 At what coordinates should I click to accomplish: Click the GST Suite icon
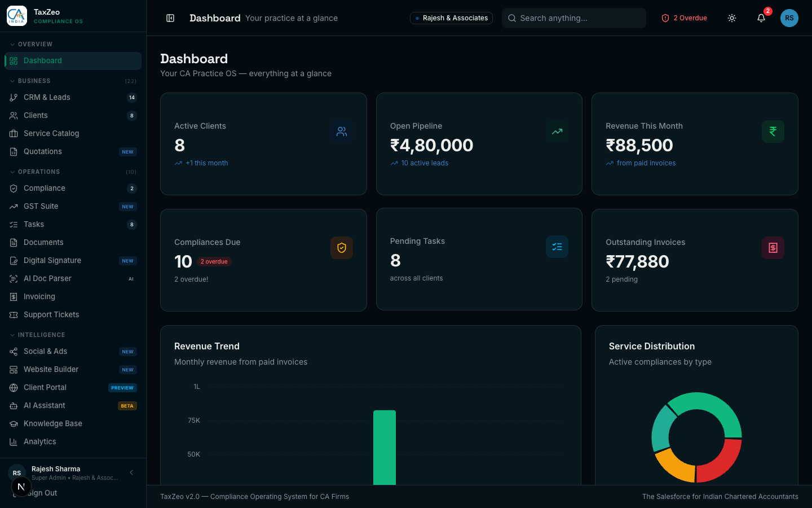coord(14,207)
